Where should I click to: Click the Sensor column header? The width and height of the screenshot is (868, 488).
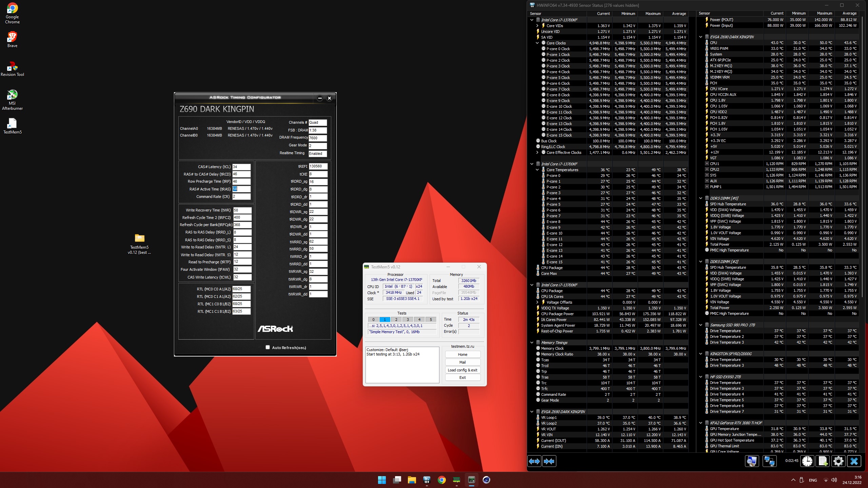pos(536,14)
